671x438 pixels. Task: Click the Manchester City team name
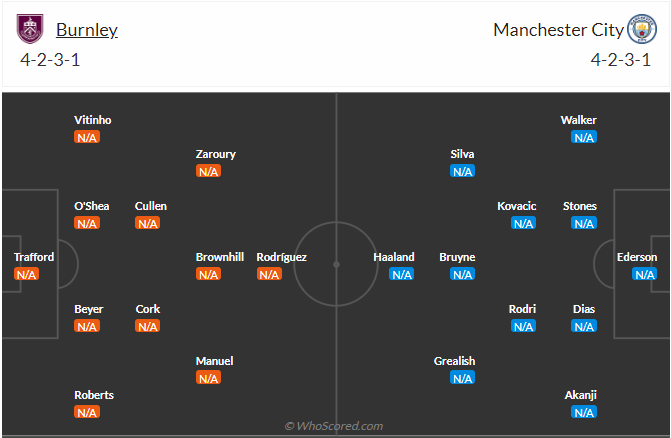tap(558, 29)
